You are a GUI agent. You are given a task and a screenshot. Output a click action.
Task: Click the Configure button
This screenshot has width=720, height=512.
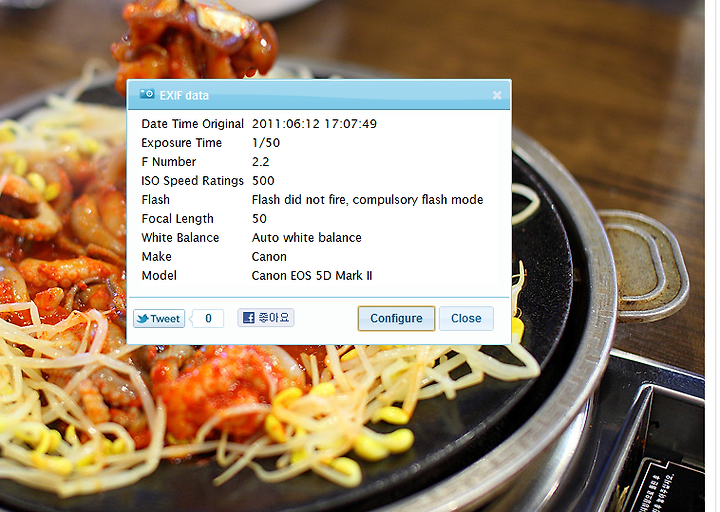(396, 318)
